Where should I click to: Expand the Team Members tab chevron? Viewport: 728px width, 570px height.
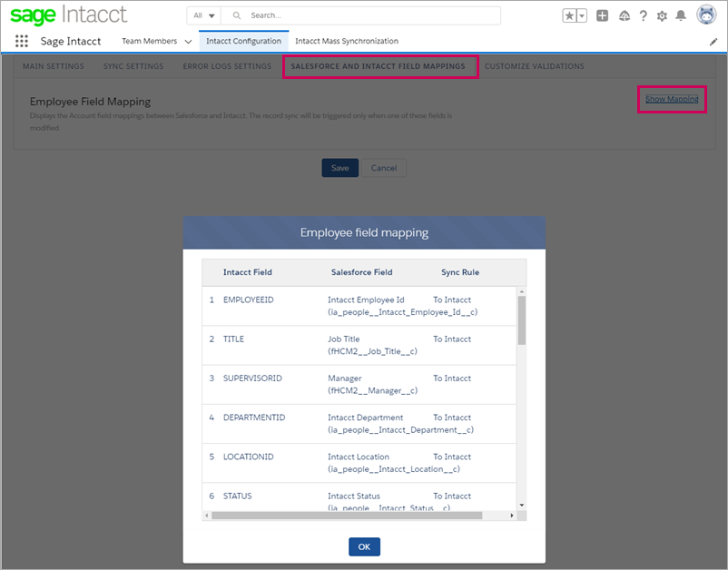click(x=188, y=42)
